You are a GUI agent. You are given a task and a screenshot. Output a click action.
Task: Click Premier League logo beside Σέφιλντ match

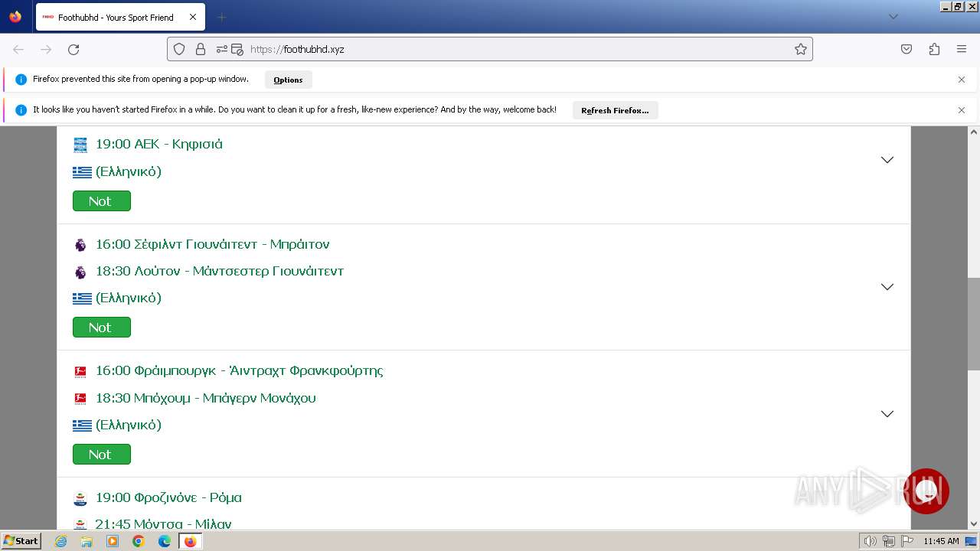(80, 245)
